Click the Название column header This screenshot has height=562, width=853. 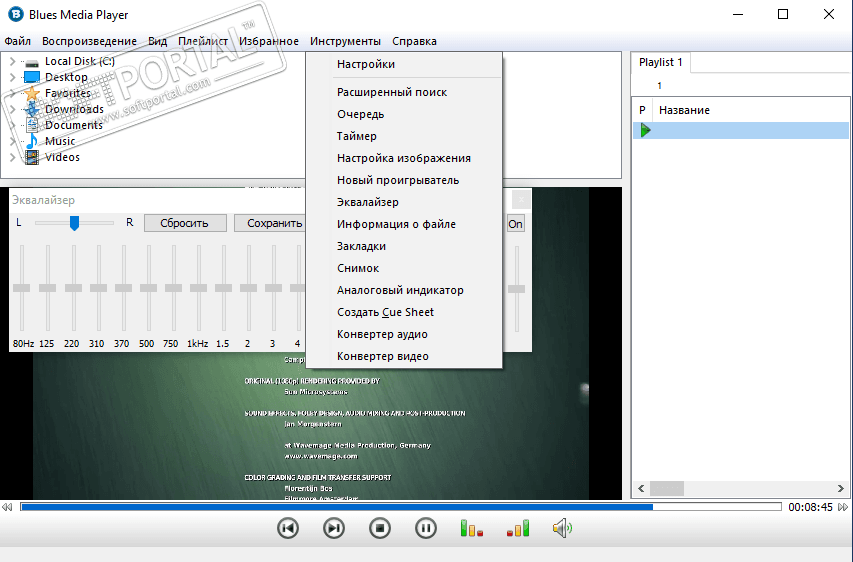(684, 110)
